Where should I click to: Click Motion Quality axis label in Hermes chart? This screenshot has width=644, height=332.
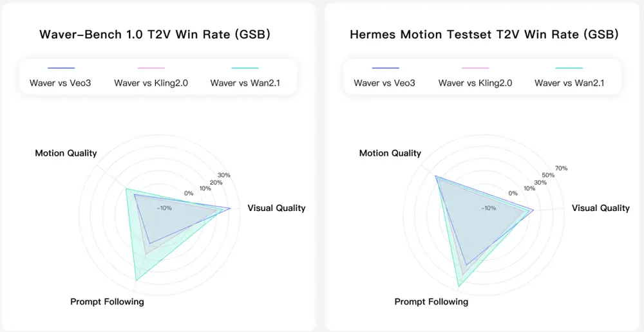390,153
